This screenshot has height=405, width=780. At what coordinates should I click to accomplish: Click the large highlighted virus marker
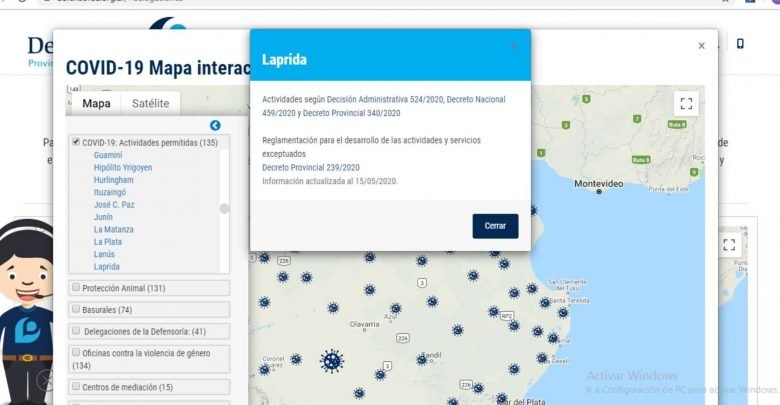(332, 361)
